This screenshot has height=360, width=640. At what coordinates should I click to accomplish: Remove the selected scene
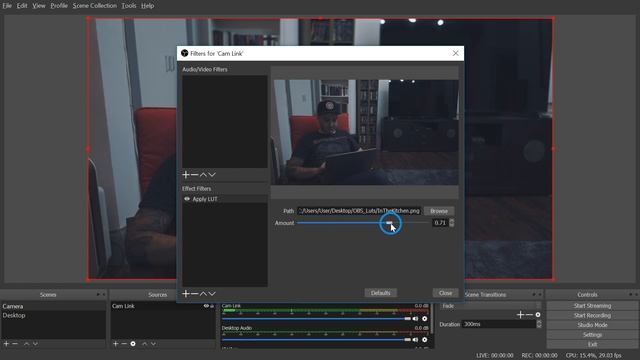(x=15, y=344)
